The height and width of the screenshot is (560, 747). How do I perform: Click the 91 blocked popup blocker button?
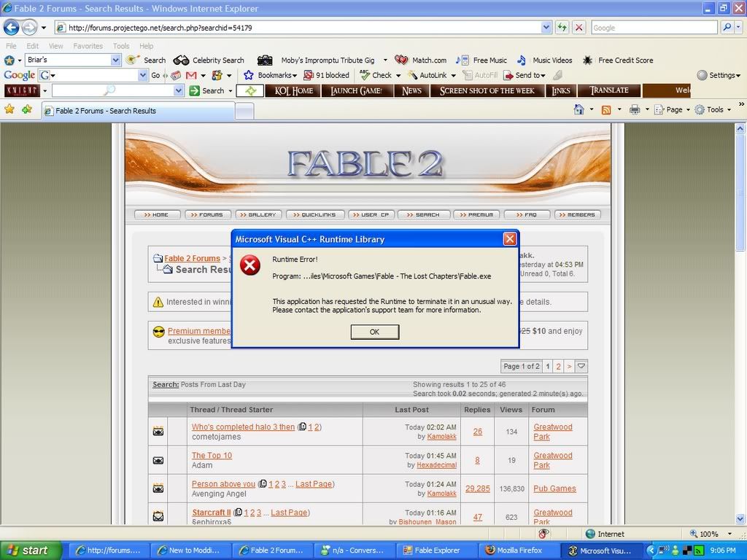(x=326, y=75)
